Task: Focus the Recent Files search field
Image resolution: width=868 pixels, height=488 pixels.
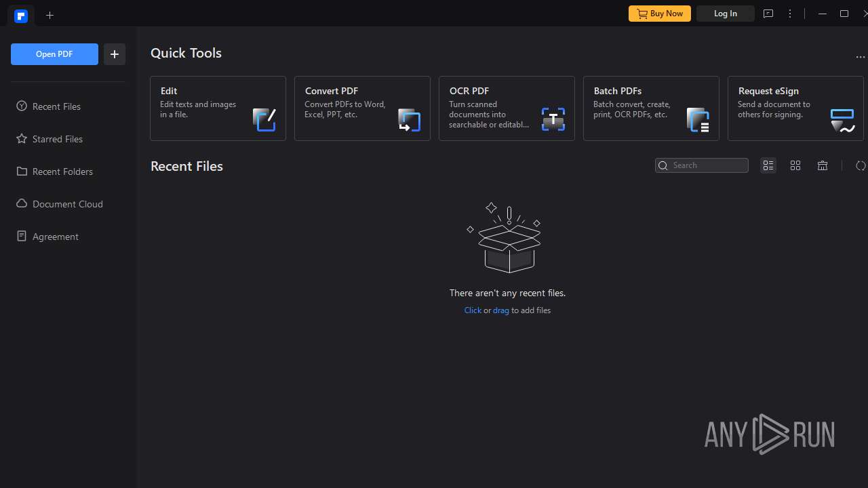Action: point(702,165)
